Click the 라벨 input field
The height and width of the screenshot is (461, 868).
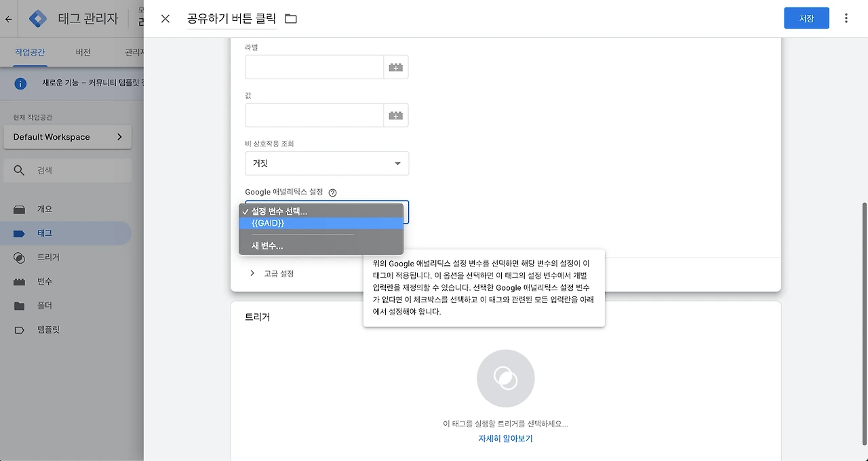[315, 67]
